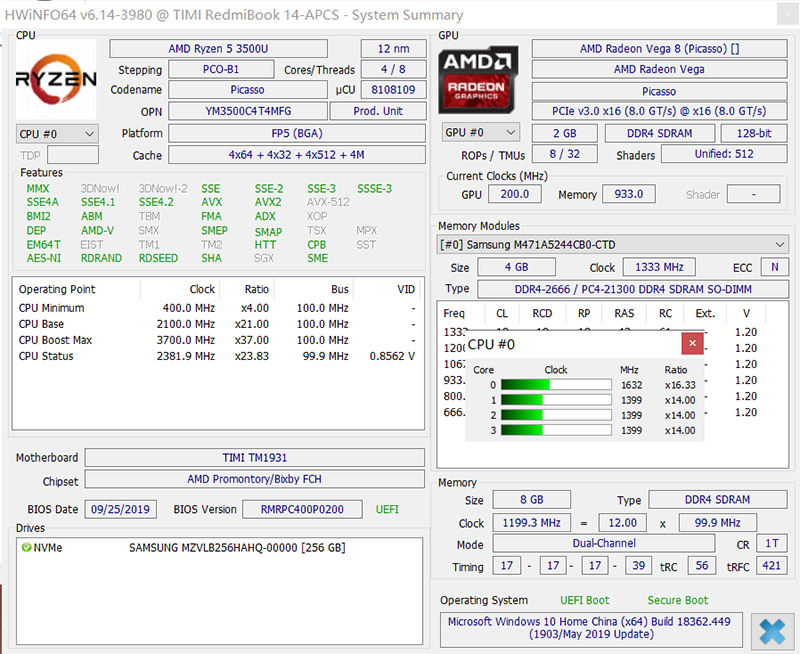The image size is (800, 654).
Task: Click the tRFC 421 field
Action: click(x=771, y=565)
